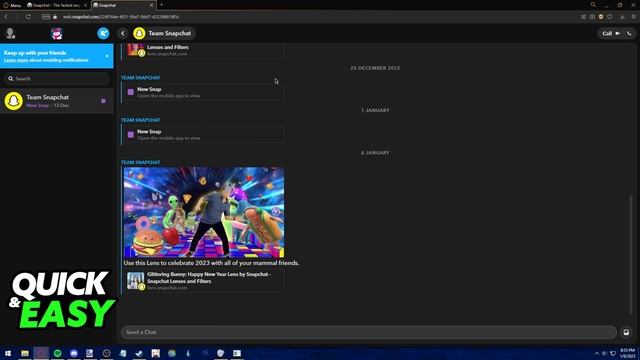The image size is (640, 360).
Task: Open the Bitmoji icon in the sidebar header
Action: [57, 33]
